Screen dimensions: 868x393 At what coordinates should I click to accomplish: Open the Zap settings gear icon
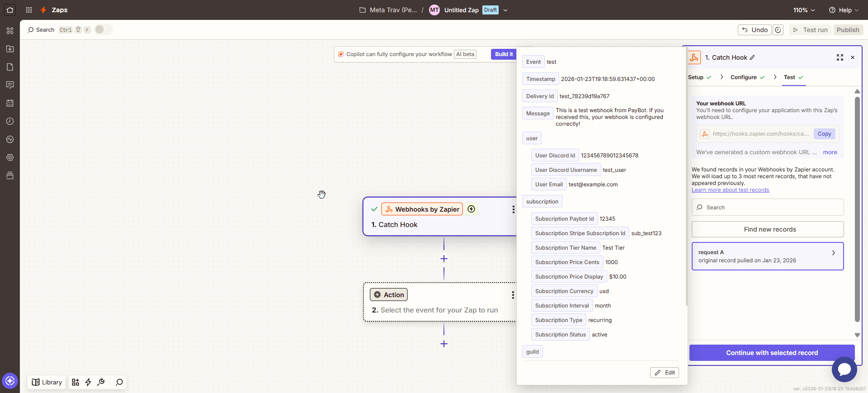[10, 157]
